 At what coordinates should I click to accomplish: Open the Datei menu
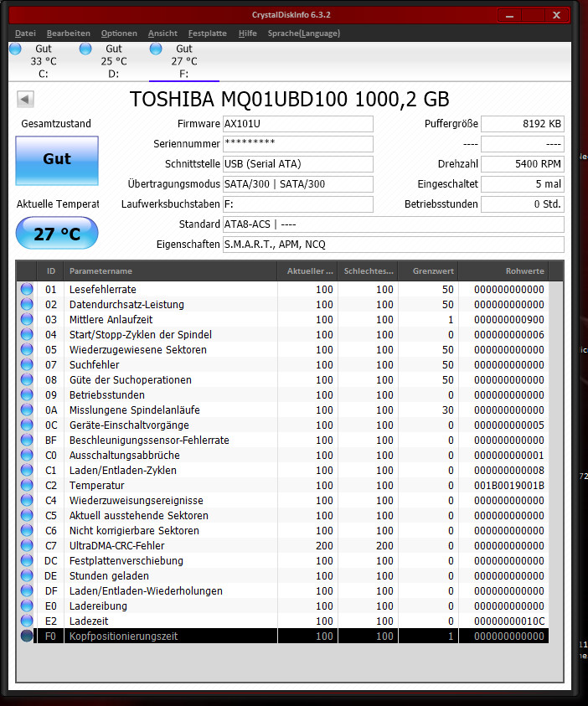coord(25,33)
